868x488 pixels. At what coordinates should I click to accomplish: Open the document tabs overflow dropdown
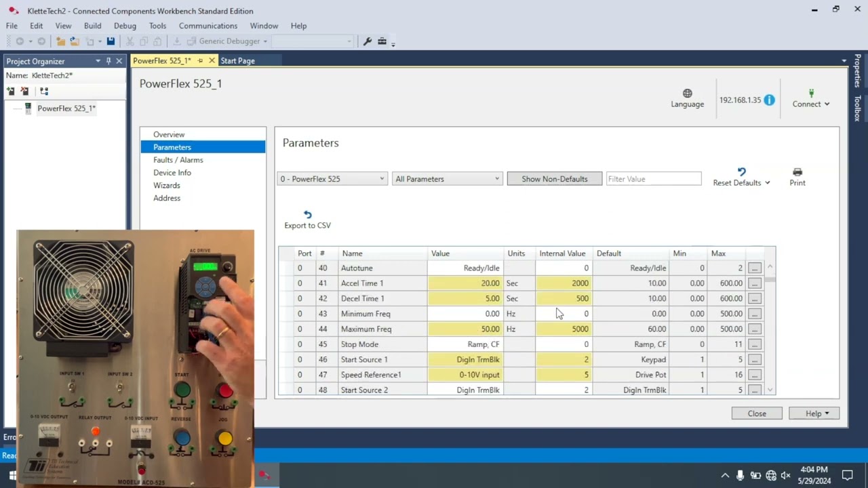coord(844,61)
